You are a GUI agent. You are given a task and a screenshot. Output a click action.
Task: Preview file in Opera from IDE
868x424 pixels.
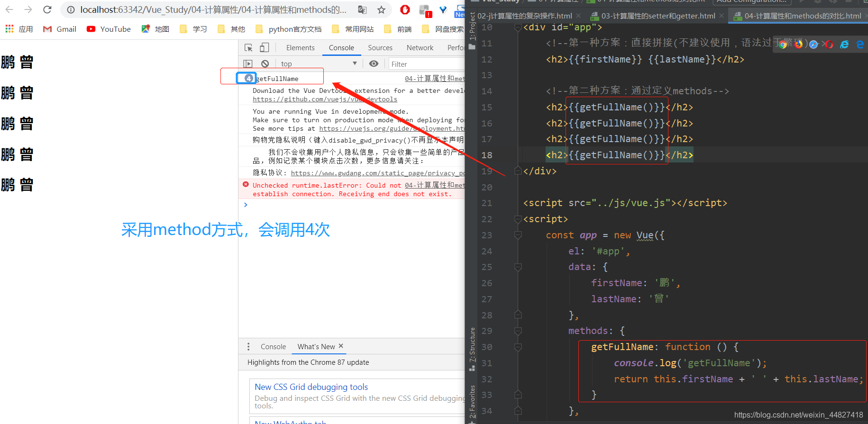pyautogui.click(x=829, y=45)
